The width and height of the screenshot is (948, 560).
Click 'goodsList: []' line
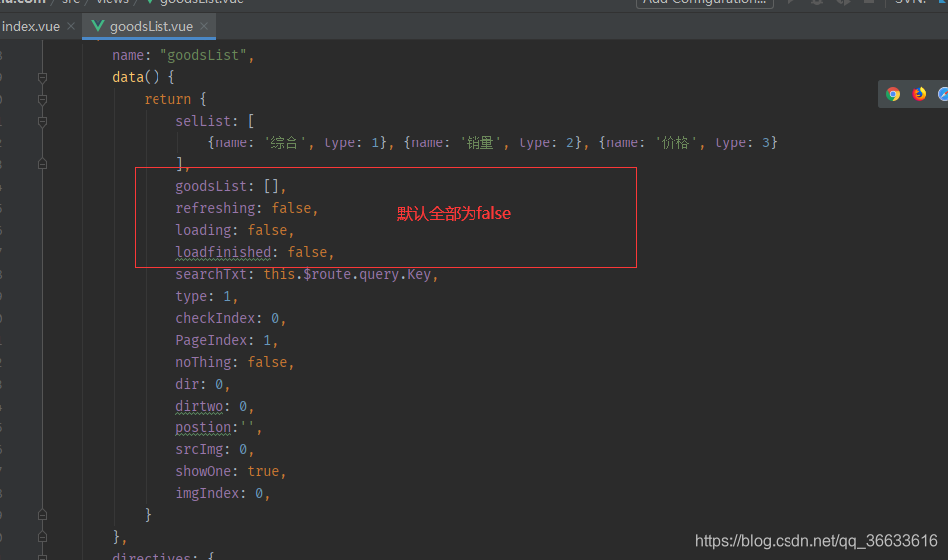tap(231, 186)
